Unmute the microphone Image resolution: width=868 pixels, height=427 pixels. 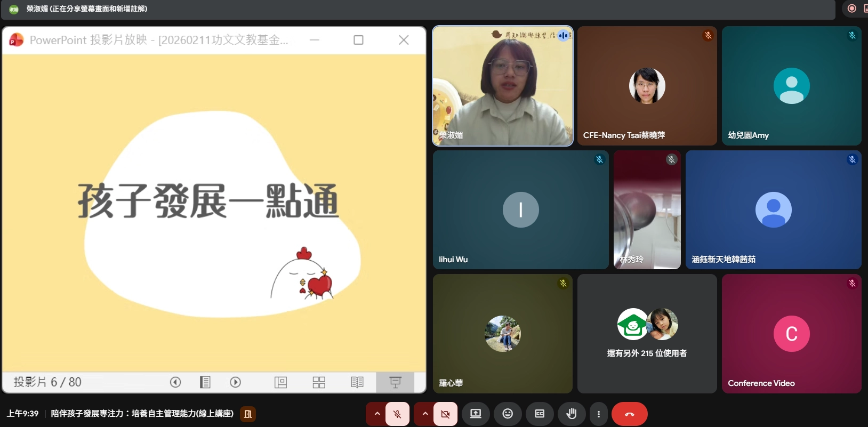coord(397,414)
